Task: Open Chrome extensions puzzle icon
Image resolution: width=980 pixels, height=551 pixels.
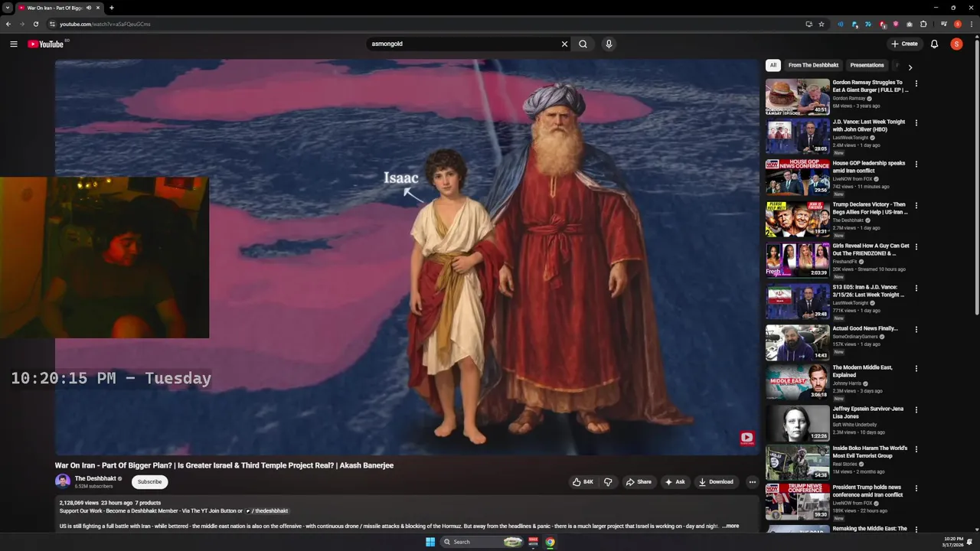Action: pos(923,24)
